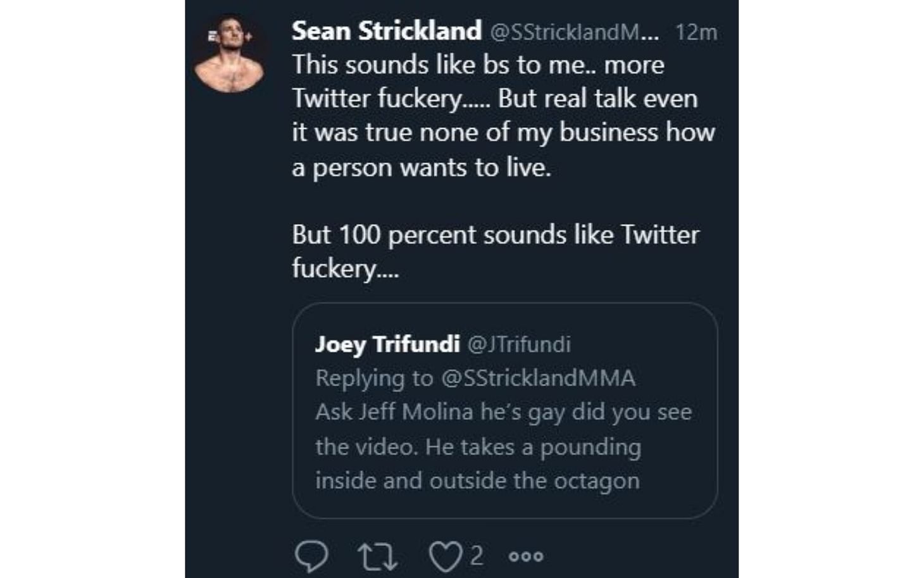Click the 'This sounds like bs' tweet paragraph

(478, 65)
